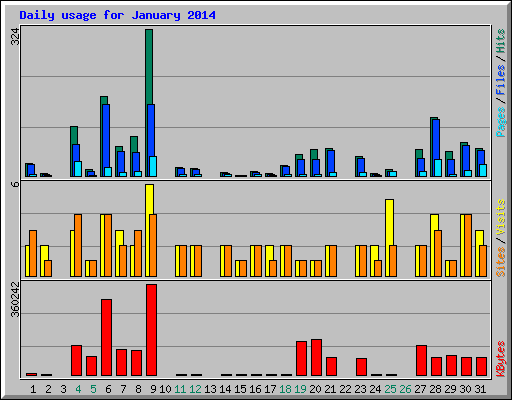Click the yellow 'Visits' legend label
512x400 pixels.
coord(500,217)
